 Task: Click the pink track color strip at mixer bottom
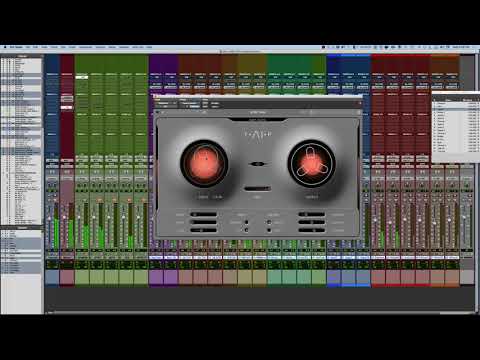click(x=67, y=277)
